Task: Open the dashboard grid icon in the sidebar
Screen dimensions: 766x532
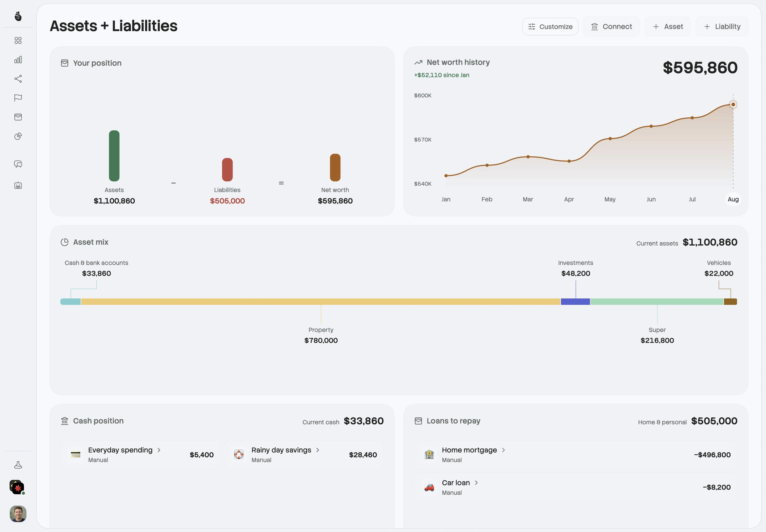Action: tap(18, 40)
